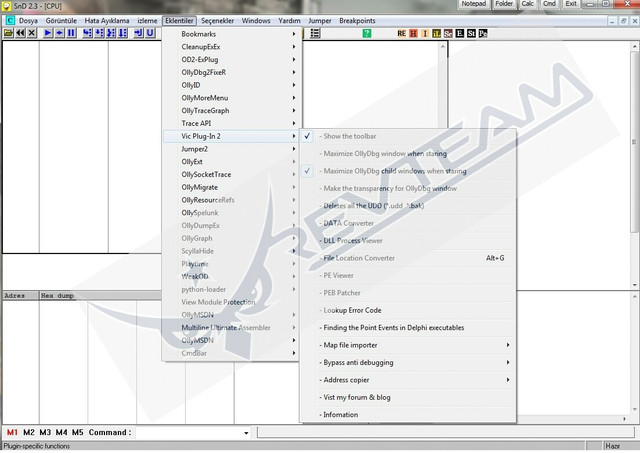Open the Seçenekler menu
The width and height of the screenshot is (640, 453).
pos(218,20)
